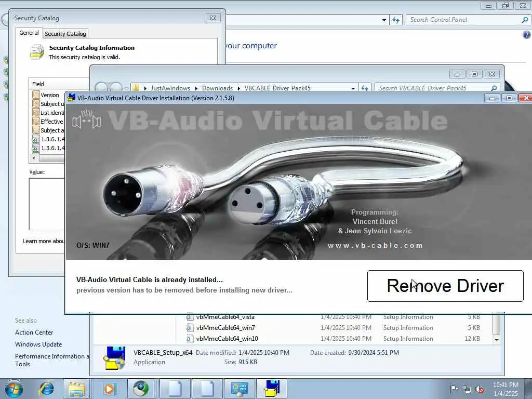Open Windows Explorer taskbar icon
The image size is (532, 399).
77,389
